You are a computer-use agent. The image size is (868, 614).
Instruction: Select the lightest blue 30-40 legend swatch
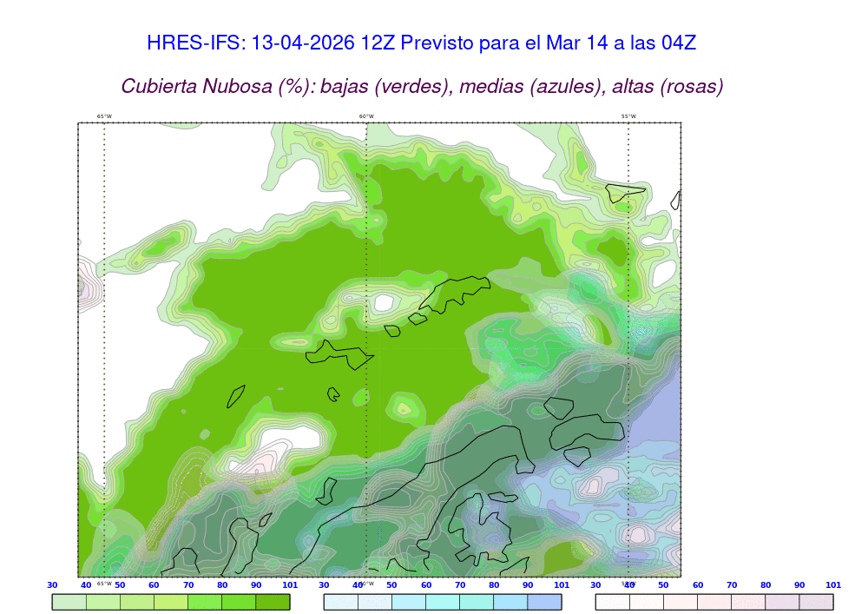click(x=340, y=602)
